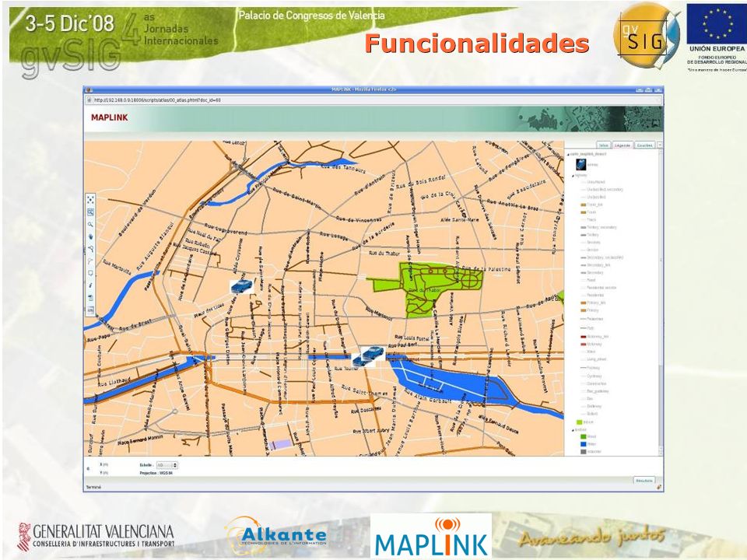Click the grey industrial legend swatch
Viewport: 747px width, 560px height.
(x=583, y=451)
